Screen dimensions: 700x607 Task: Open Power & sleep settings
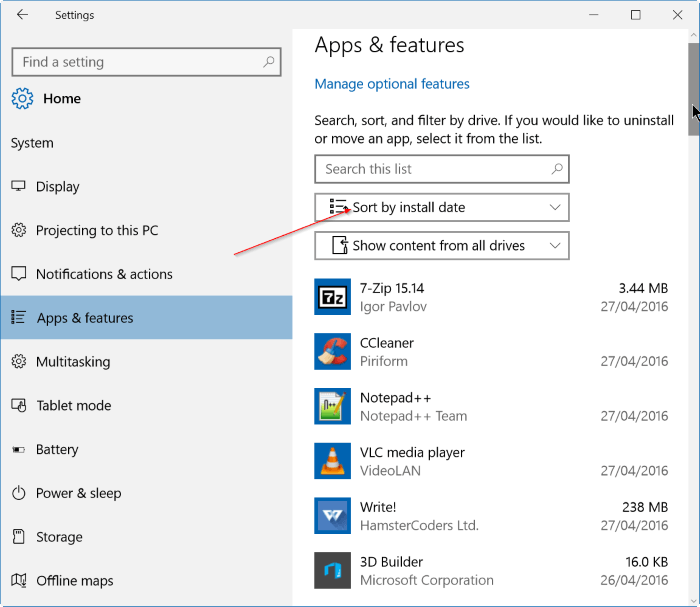pos(78,493)
